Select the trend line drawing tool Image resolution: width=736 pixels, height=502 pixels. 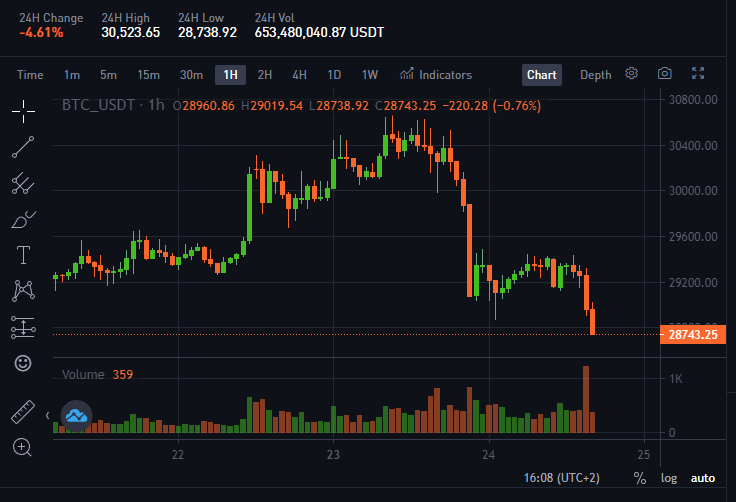[x=23, y=147]
